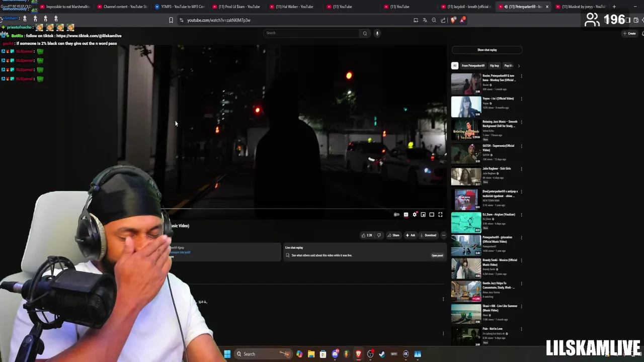Open the Brave Rewards triangle icon

[x=462, y=20]
